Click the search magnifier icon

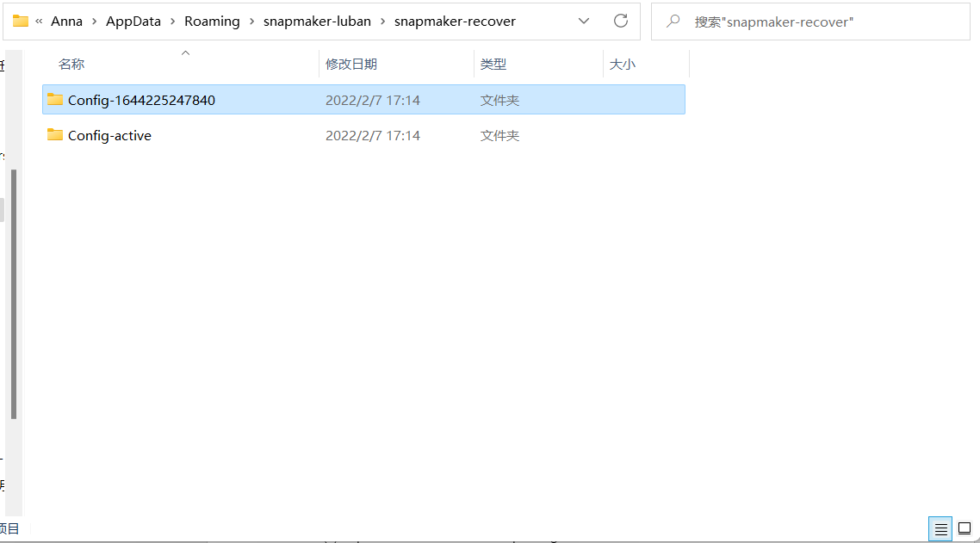pyautogui.click(x=673, y=22)
